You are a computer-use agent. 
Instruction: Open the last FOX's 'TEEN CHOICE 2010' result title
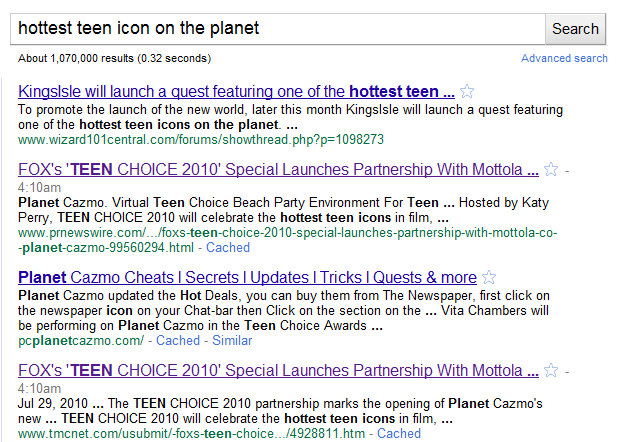tap(278, 370)
